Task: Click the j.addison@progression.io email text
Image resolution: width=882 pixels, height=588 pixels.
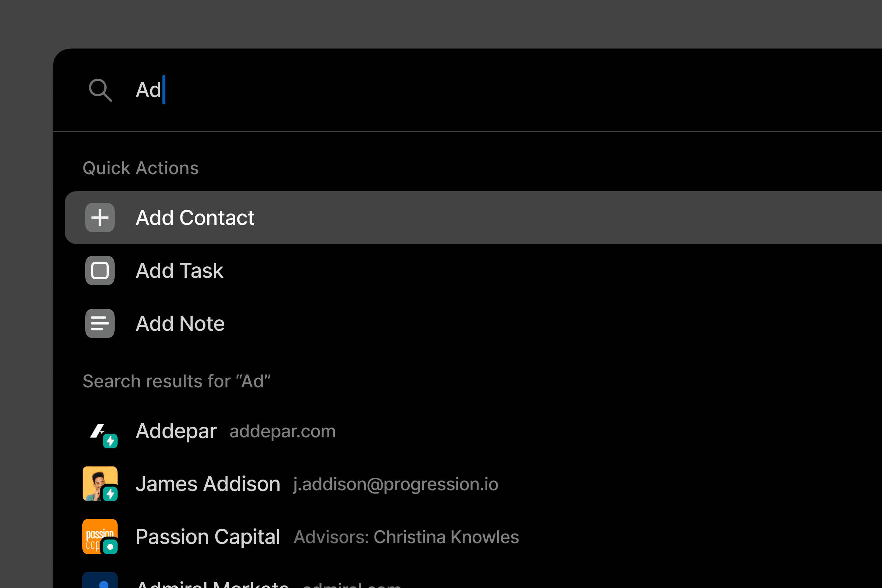Action: (x=396, y=484)
